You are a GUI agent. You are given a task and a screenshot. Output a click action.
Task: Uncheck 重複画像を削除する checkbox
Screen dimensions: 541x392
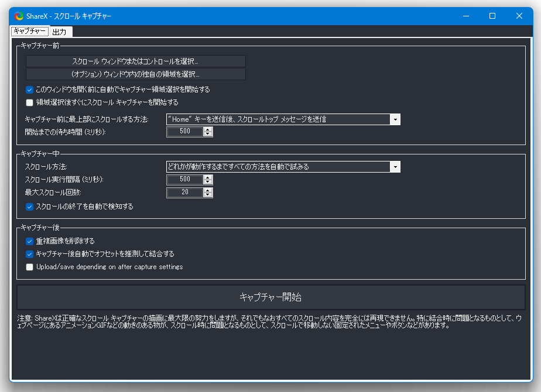pyautogui.click(x=30, y=241)
